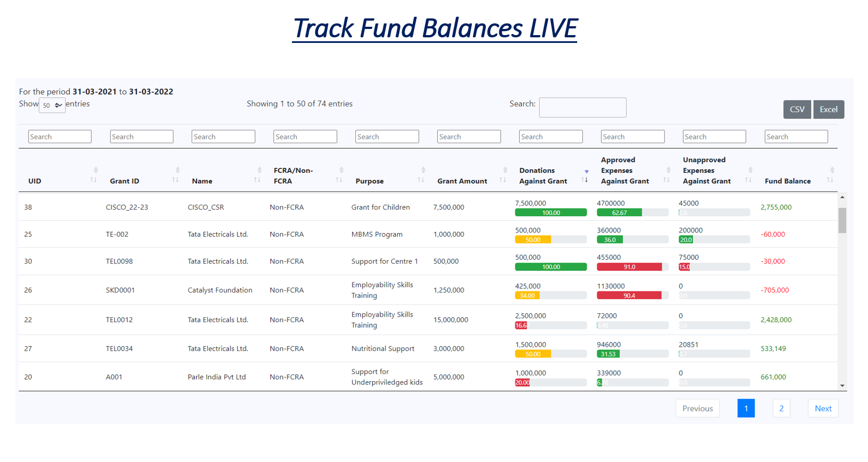
Task: Click the Fund Balance column header
Action: coord(788,181)
